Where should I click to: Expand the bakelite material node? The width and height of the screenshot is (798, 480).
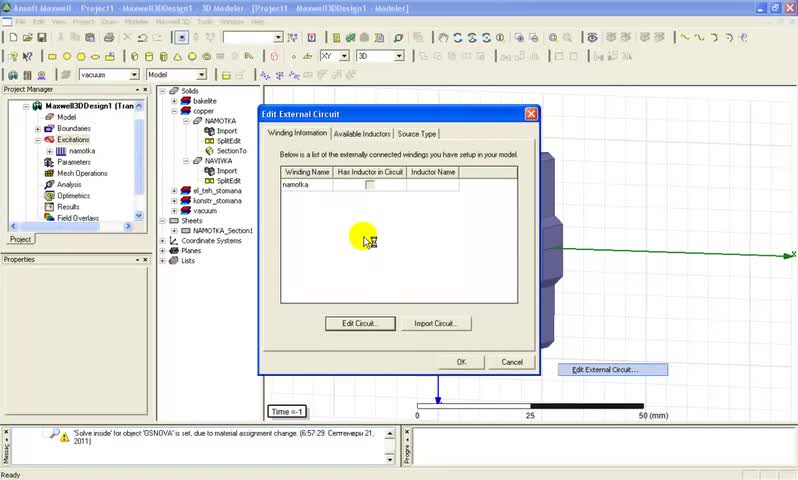pyautogui.click(x=174, y=101)
